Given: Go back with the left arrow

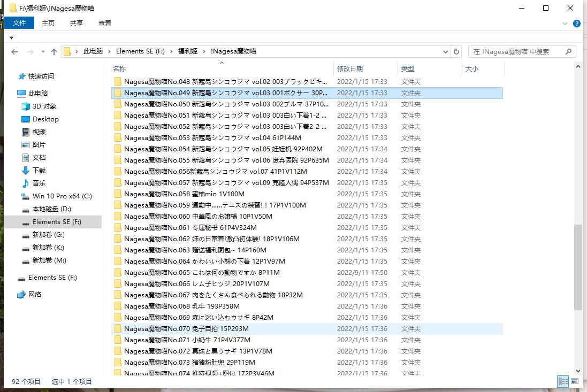Looking at the screenshot, I should [x=14, y=52].
